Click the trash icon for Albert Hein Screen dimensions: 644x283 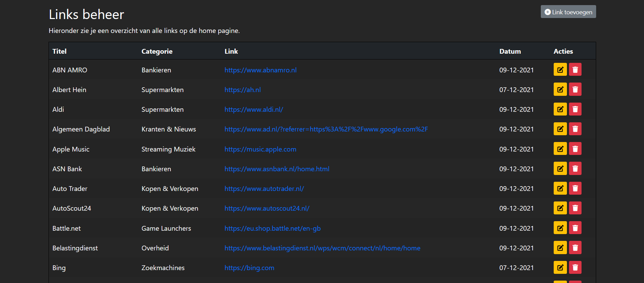[x=575, y=89]
